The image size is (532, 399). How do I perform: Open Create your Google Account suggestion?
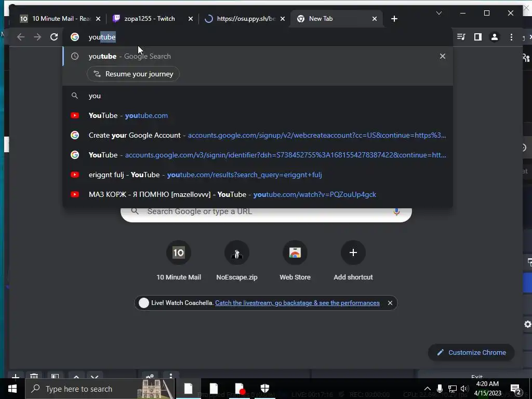(x=258, y=136)
